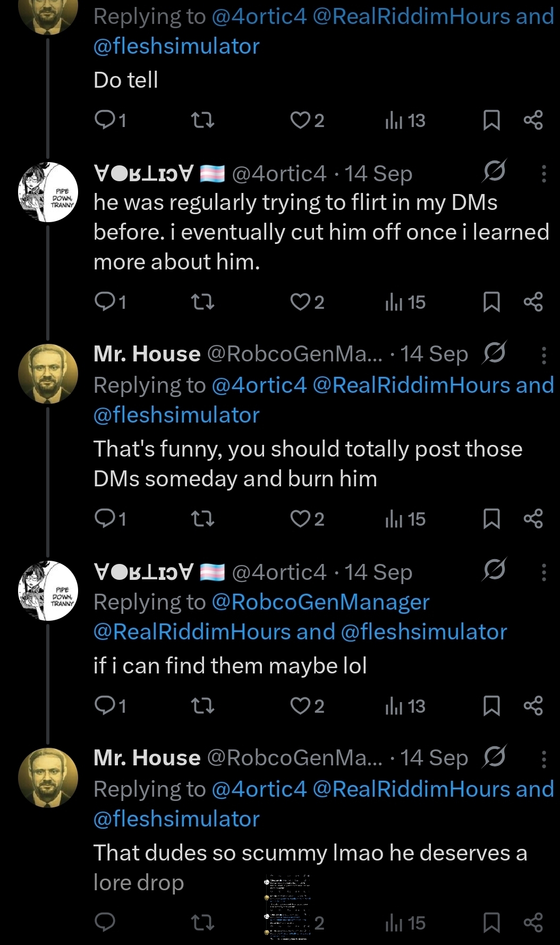The width and height of the screenshot is (560, 945).
Task: Open the small thumbnail overlay near "lore drop"
Action: click(x=287, y=907)
